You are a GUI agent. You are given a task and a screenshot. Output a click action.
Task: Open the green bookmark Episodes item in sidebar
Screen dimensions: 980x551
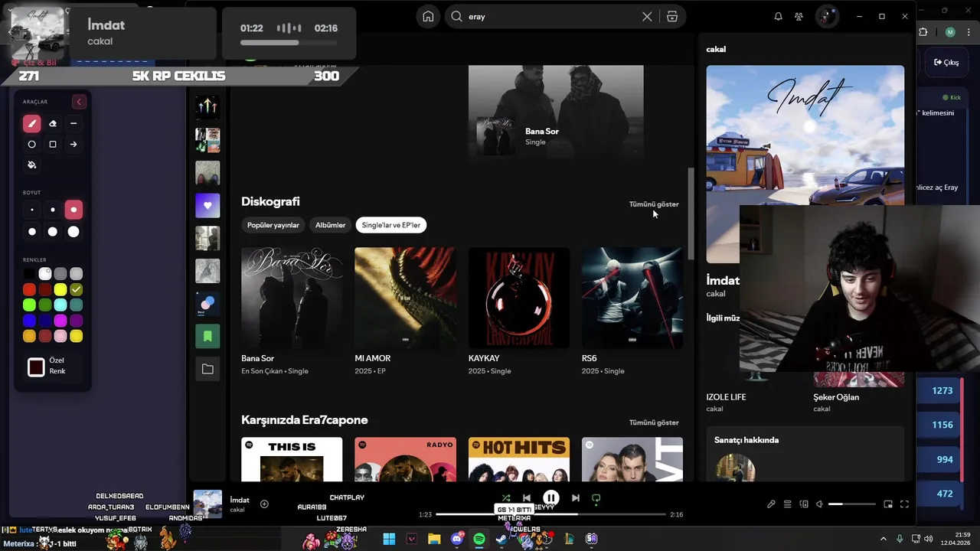point(207,336)
